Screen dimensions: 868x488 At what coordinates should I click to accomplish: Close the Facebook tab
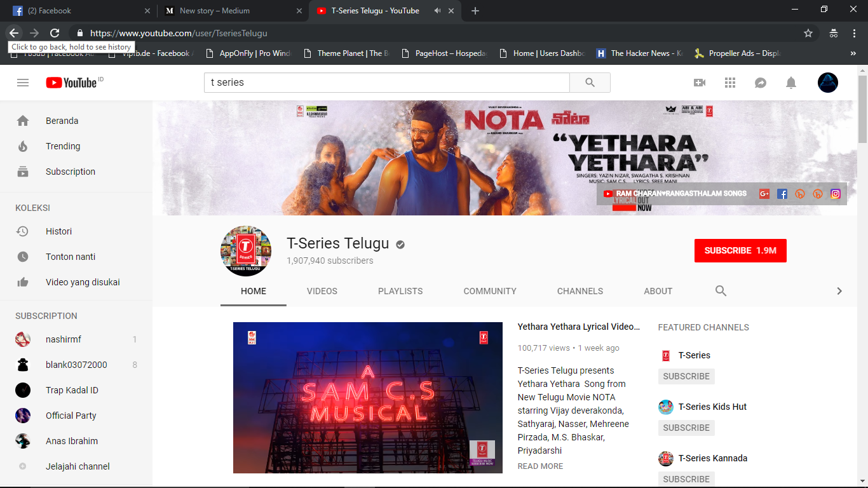[147, 11]
